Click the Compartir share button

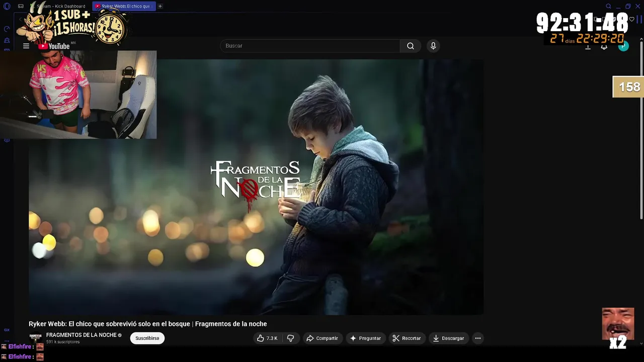tap(322, 338)
